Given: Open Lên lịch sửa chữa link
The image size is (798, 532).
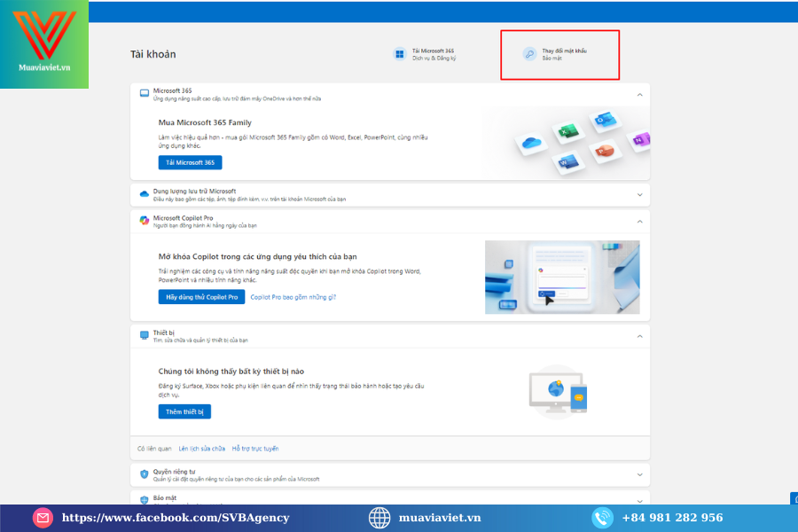Looking at the screenshot, I should 202,449.
